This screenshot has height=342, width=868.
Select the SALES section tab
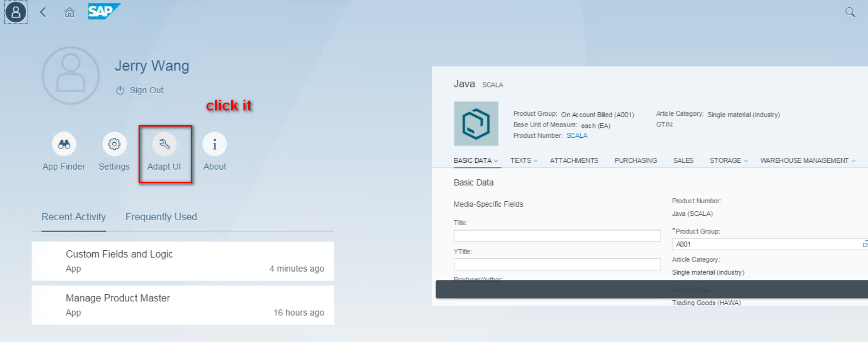coord(683,160)
